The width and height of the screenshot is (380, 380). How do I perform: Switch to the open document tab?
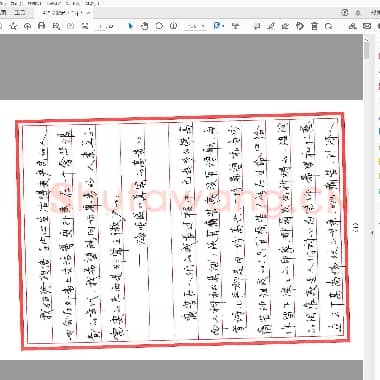point(66,13)
